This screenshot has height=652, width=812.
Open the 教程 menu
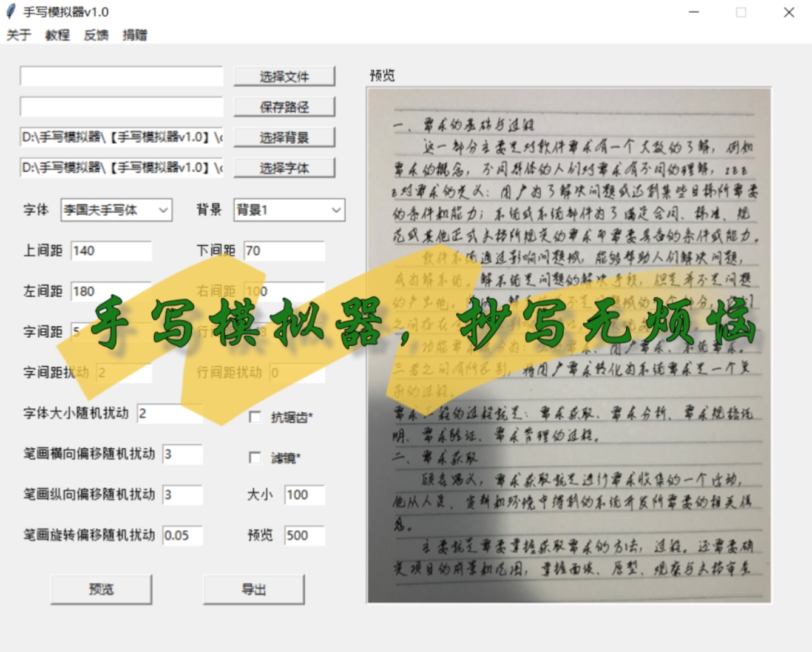tap(57, 35)
